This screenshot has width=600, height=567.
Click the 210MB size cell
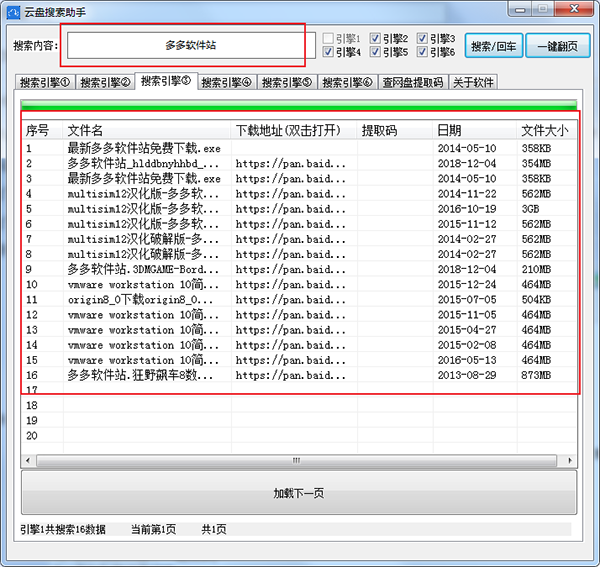(536, 269)
